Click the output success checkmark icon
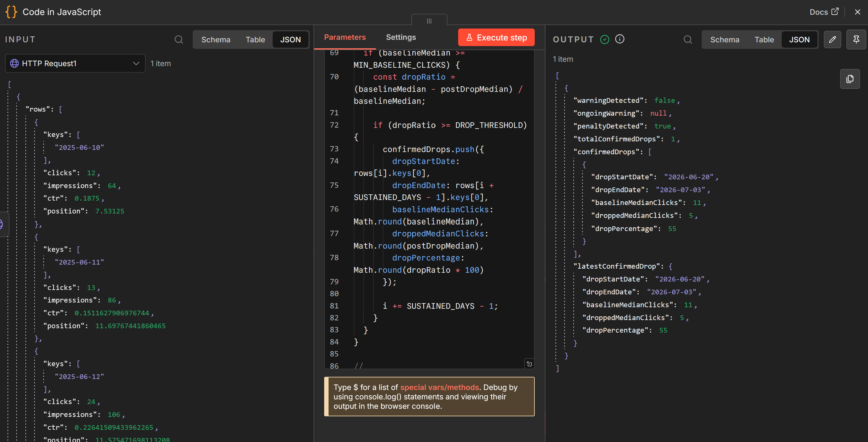The height and width of the screenshot is (442, 868). click(605, 39)
